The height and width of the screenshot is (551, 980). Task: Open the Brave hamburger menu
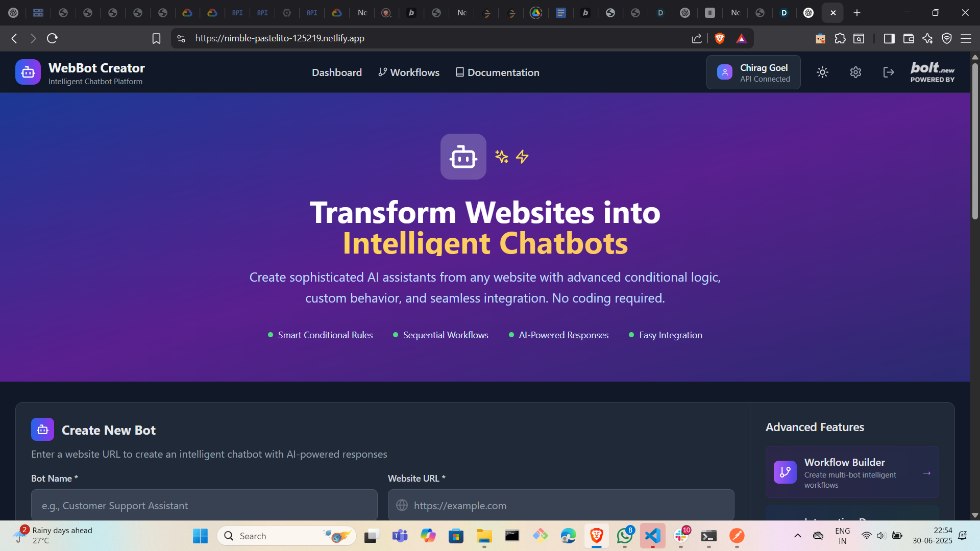click(x=966, y=38)
